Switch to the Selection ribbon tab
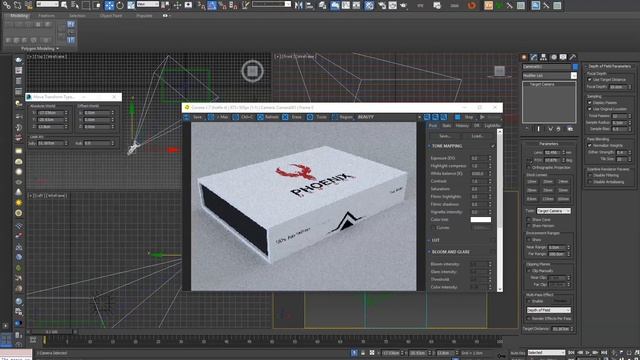Viewport: 640px width, 360px height. pyautogui.click(x=77, y=16)
